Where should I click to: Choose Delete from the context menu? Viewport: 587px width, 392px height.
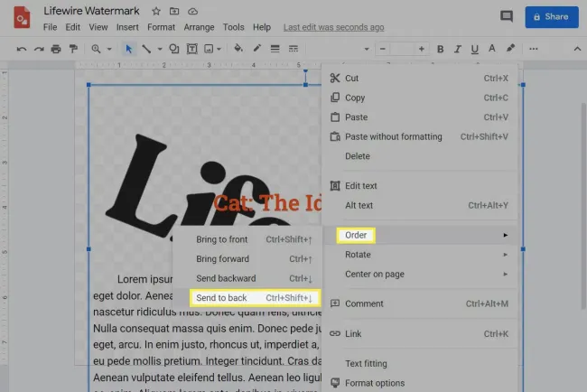419,156
